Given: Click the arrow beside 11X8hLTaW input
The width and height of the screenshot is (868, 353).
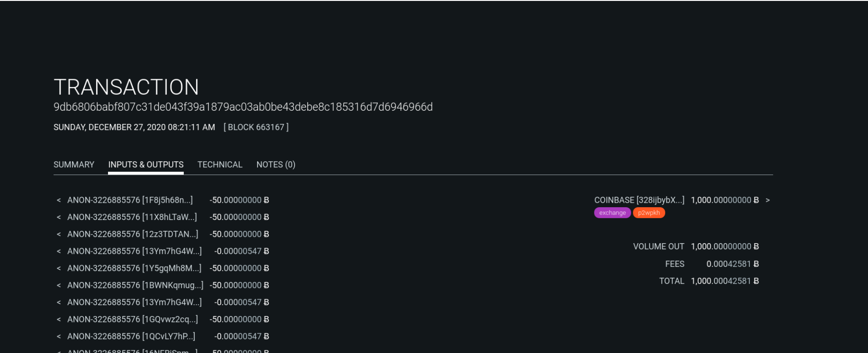Looking at the screenshot, I should tap(59, 217).
